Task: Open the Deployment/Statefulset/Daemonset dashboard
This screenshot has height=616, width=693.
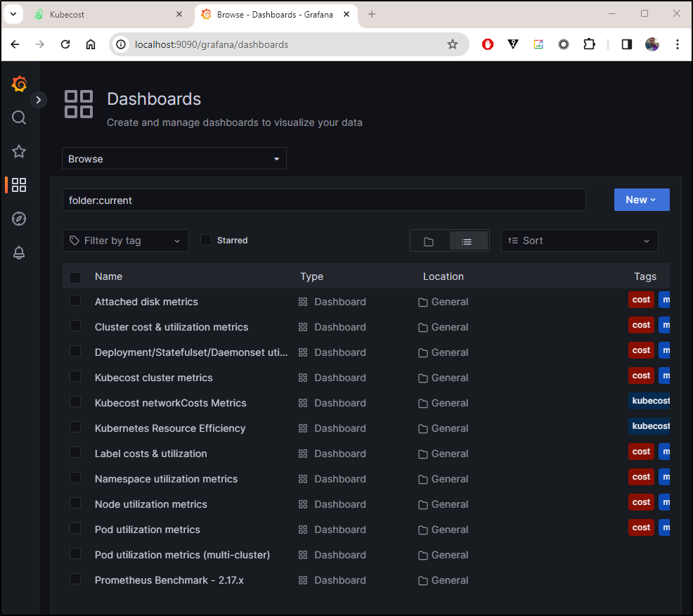Action: (x=191, y=352)
